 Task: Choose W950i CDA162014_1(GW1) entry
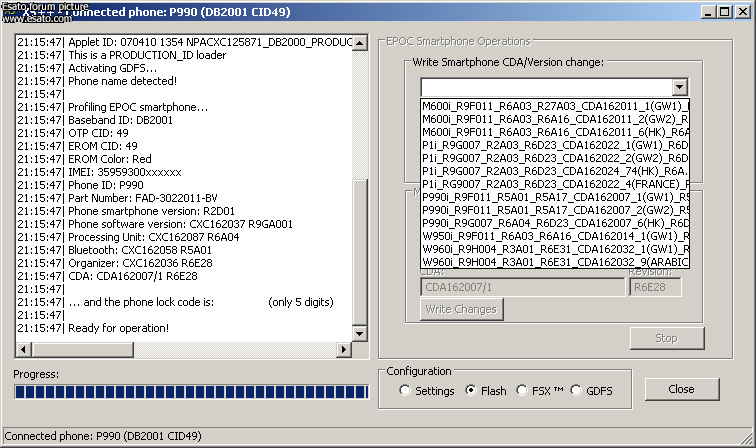point(555,236)
